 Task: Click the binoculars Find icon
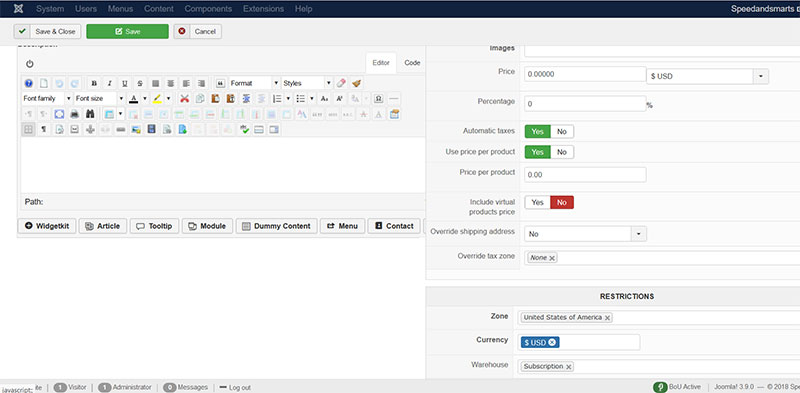pos(90,114)
